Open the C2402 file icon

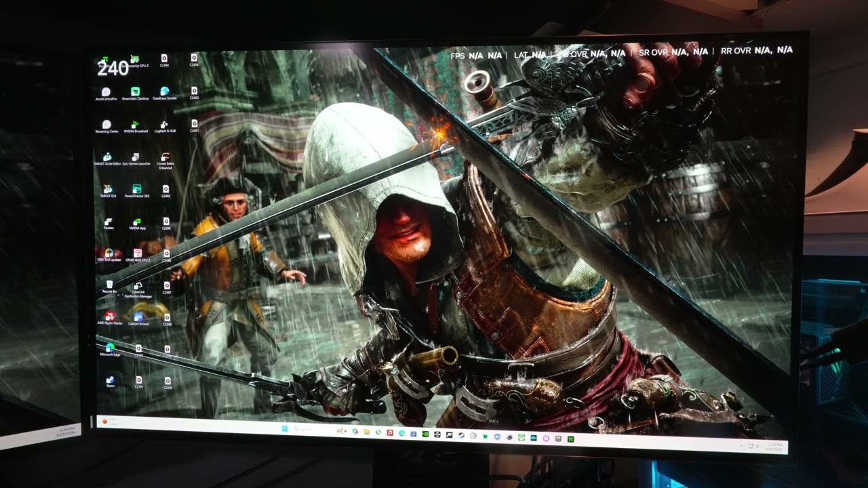[165, 191]
